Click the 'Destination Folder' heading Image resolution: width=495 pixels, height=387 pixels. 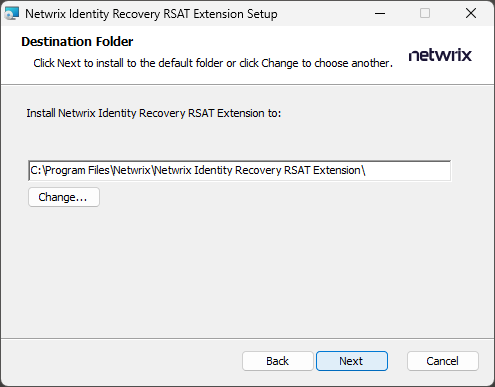point(77,42)
